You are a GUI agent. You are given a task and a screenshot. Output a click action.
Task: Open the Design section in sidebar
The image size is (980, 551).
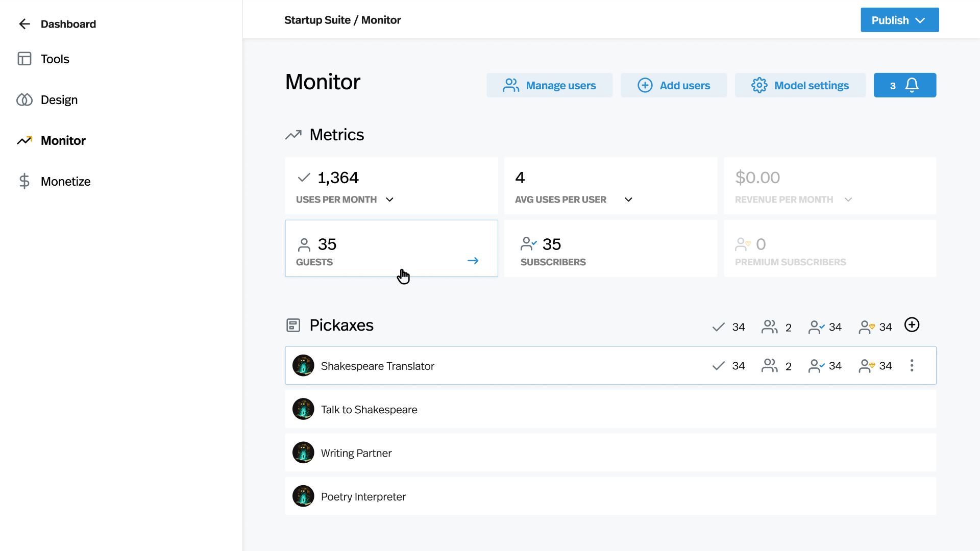tap(59, 100)
